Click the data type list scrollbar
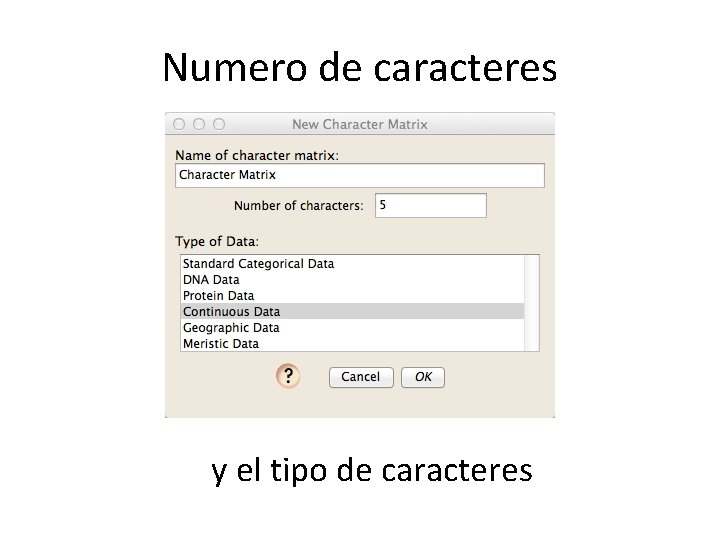 click(532, 302)
